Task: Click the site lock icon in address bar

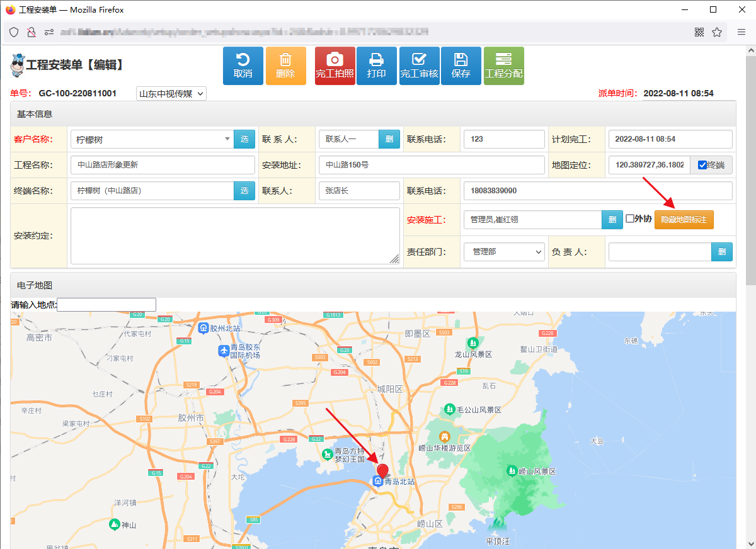Action: (31, 32)
